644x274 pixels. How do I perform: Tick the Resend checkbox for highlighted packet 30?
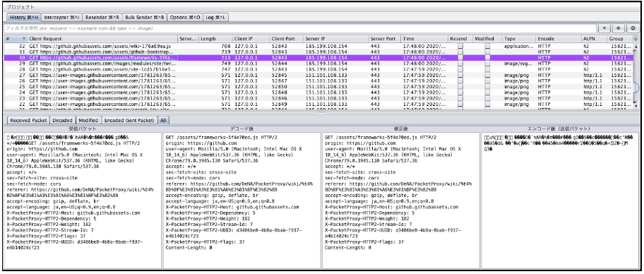click(460, 58)
